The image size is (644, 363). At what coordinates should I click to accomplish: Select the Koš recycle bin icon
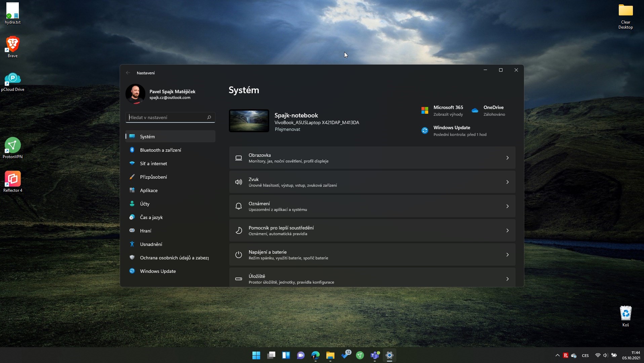tap(626, 316)
